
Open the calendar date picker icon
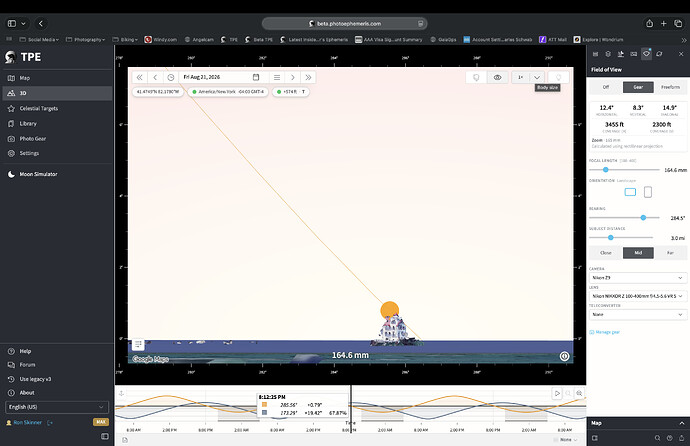click(256, 77)
